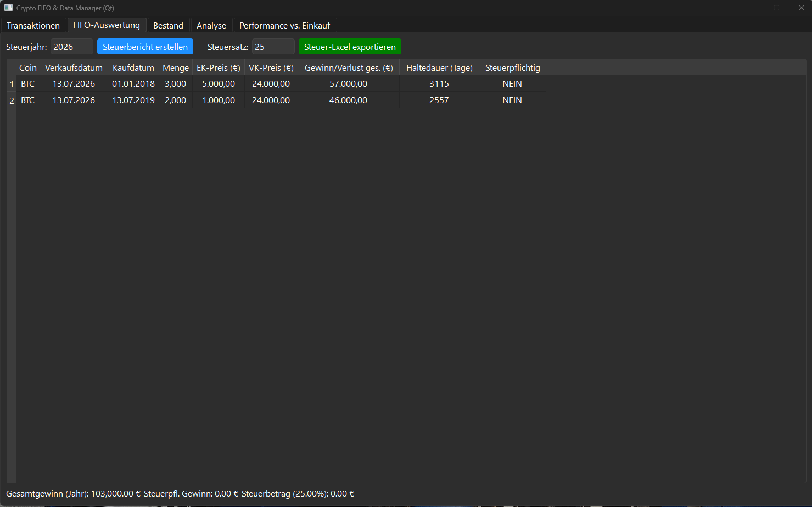
Task: Click the Steuerpflichtig column header
Action: 512,68
